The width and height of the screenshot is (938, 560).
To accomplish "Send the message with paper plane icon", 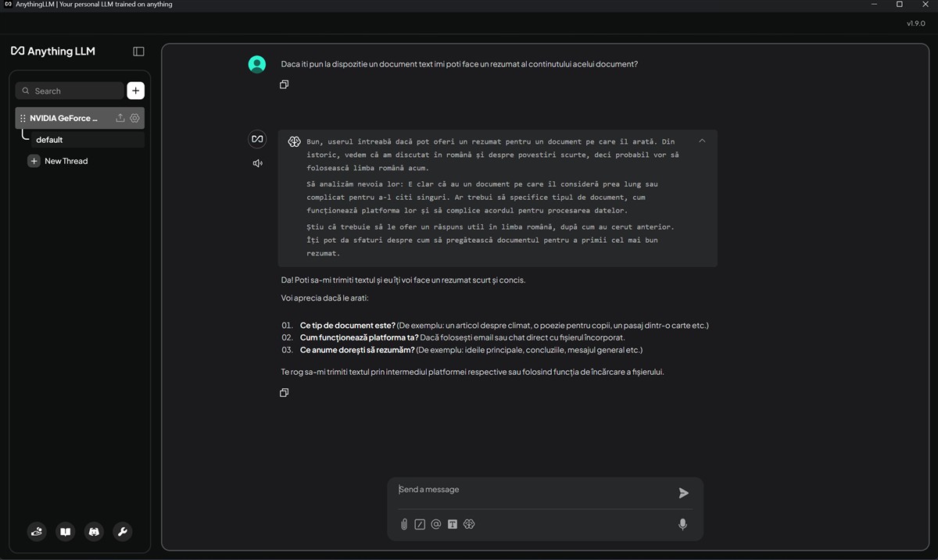I will pyautogui.click(x=683, y=493).
